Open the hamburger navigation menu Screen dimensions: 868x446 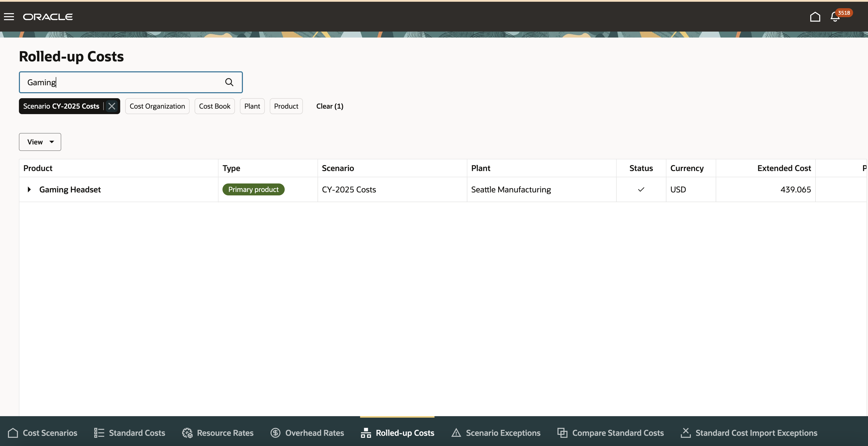click(x=9, y=17)
